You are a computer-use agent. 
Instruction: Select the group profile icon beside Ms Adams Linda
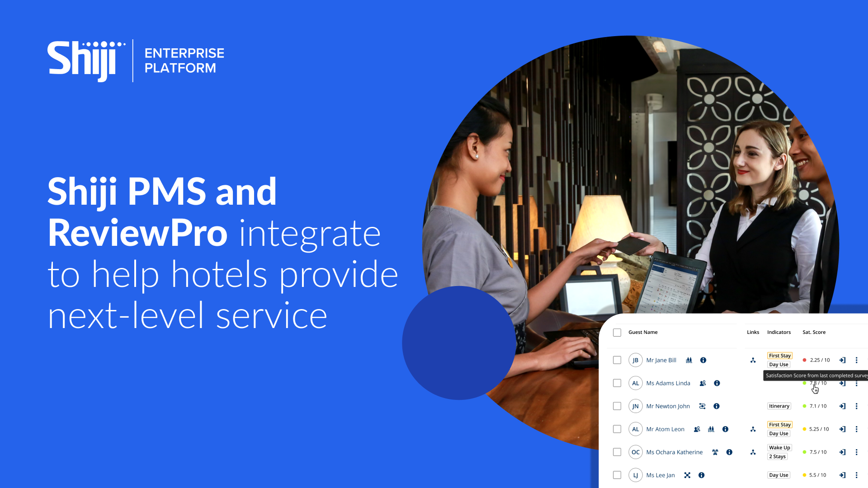[703, 383]
